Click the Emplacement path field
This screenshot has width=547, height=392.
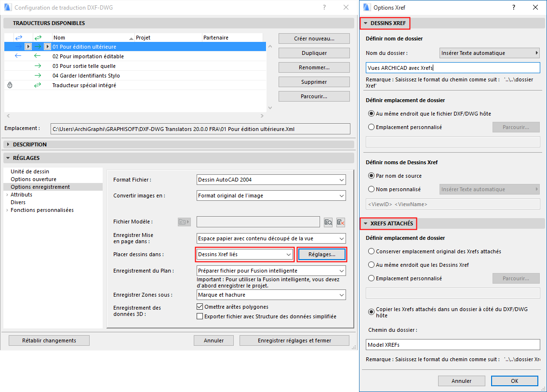pyautogui.click(x=200, y=129)
